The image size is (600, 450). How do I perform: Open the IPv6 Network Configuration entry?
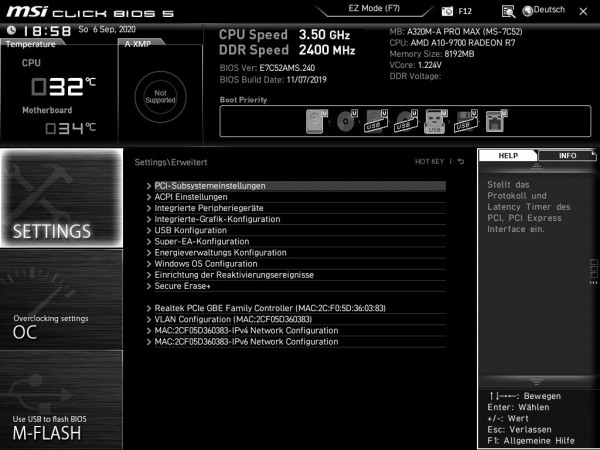pos(296,341)
